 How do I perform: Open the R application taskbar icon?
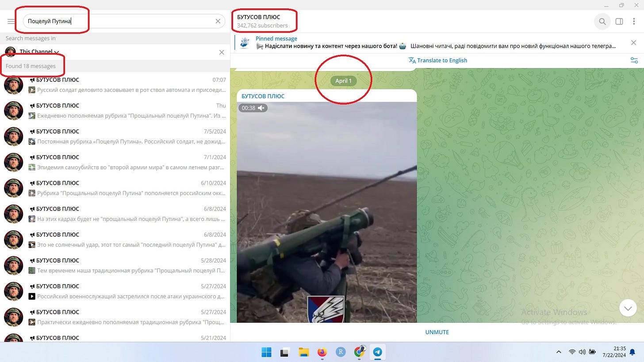click(x=341, y=352)
